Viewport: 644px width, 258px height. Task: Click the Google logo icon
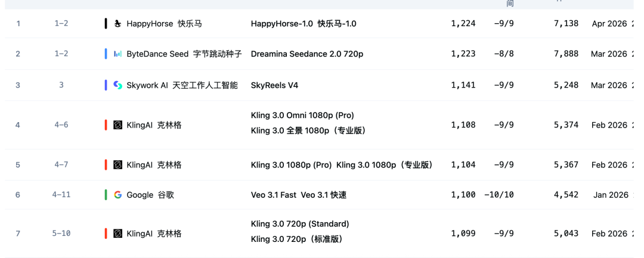click(118, 195)
